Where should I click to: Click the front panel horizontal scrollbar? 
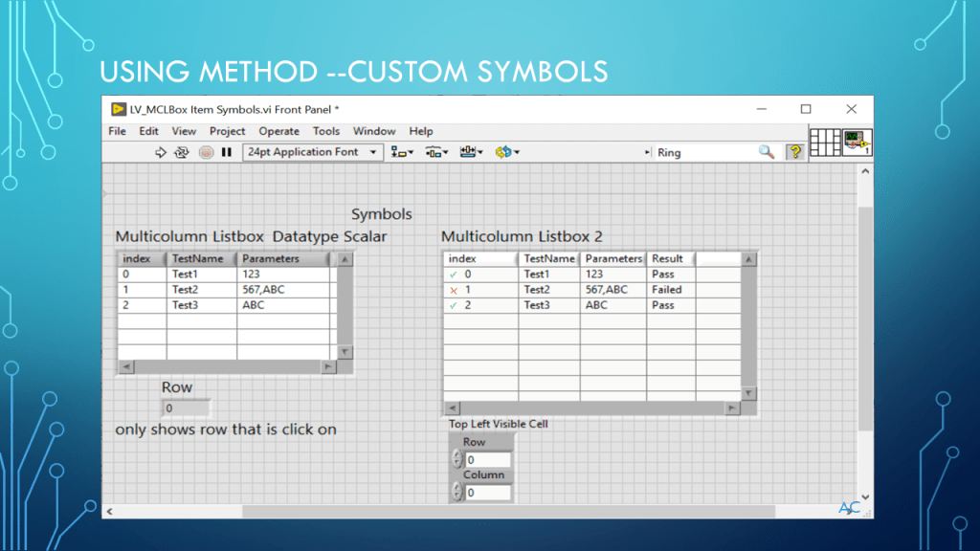tap(479, 512)
